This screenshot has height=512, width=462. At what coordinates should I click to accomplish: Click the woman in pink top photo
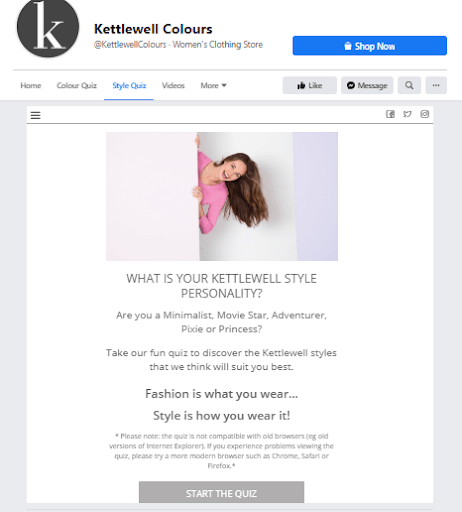[x=222, y=196]
